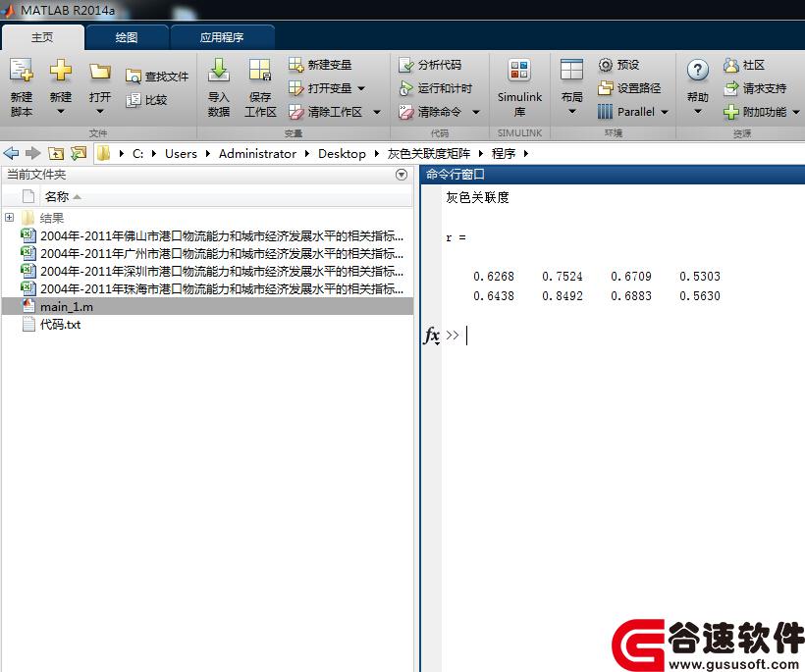
Task: Switch to the Plots (绘图) tab
Action: pos(127,37)
